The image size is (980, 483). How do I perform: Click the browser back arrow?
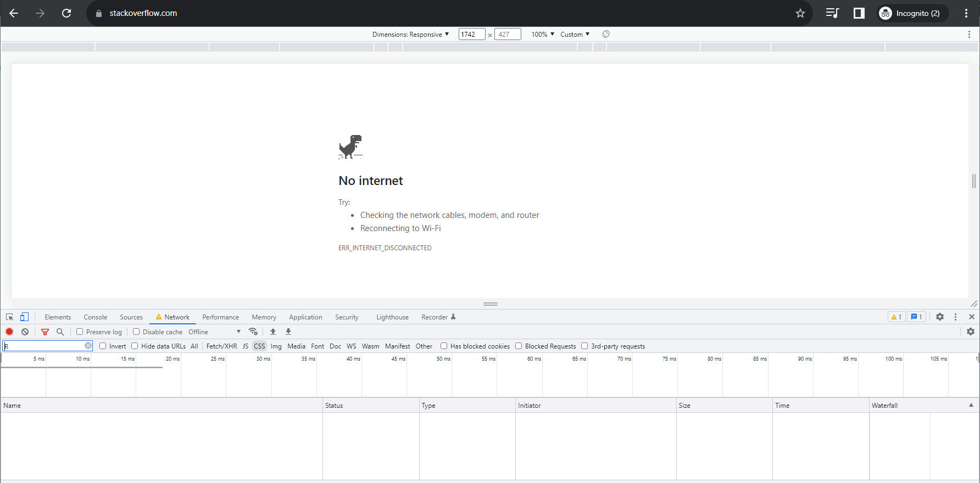tap(14, 13)
